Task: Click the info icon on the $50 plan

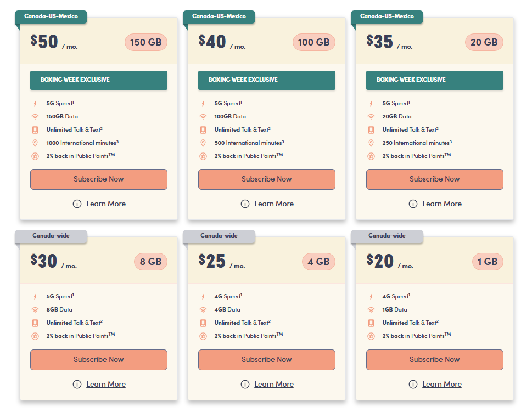Action: (77, 204)
